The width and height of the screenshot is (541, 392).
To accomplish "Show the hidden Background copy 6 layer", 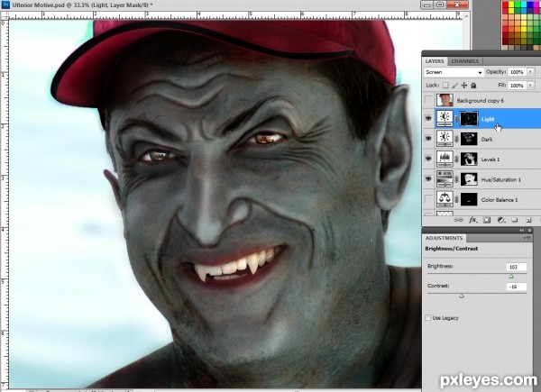I will (428, 100).
